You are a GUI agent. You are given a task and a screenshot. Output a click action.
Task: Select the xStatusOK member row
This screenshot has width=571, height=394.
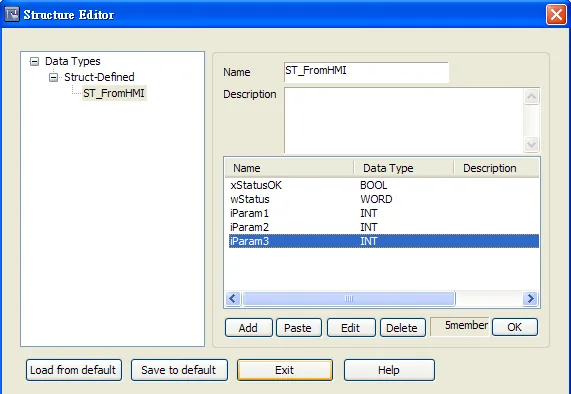pos(384,185)
